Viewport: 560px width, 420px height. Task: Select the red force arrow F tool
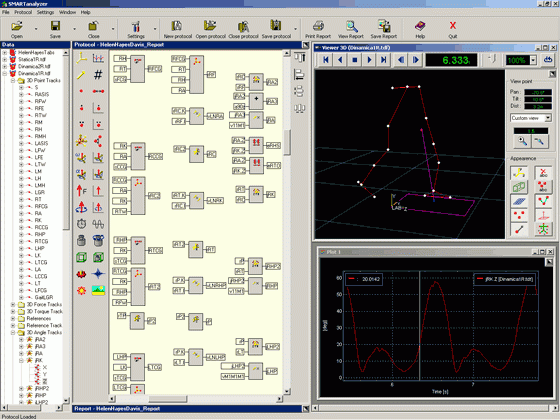click(81, 191)
